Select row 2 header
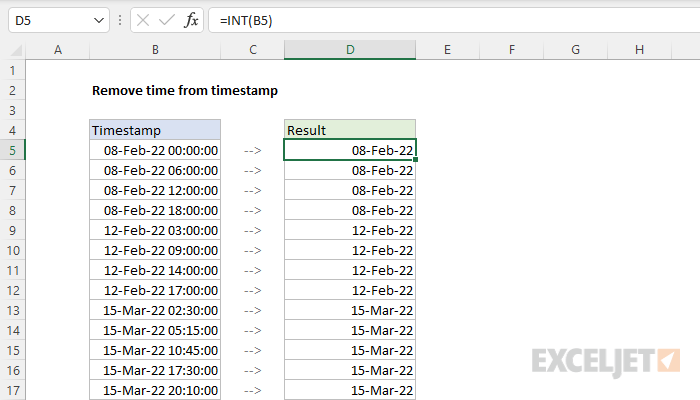Viewport: 700px width, 400px height. tap(12, 90)
